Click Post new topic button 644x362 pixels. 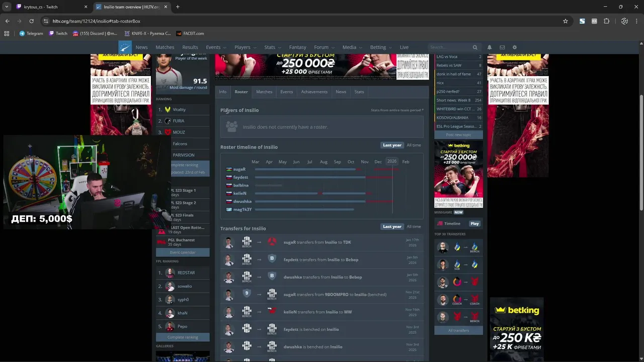[458, 135]
